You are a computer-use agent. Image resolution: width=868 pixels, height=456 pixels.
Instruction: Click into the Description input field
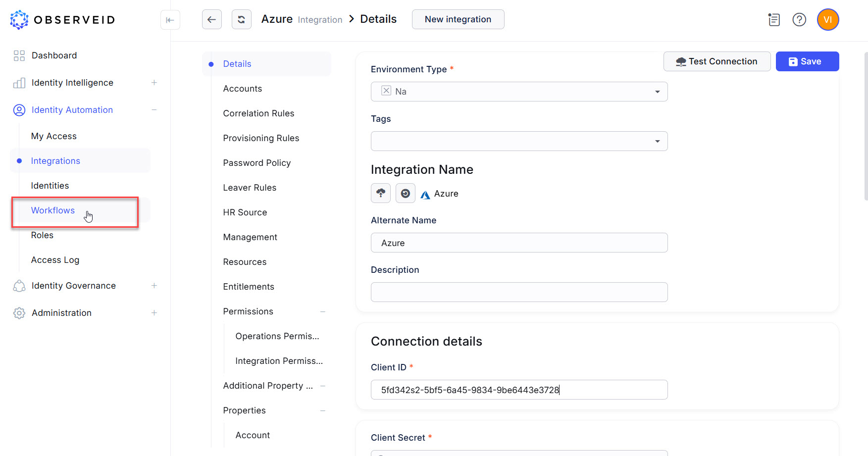[x=519, y=292]
